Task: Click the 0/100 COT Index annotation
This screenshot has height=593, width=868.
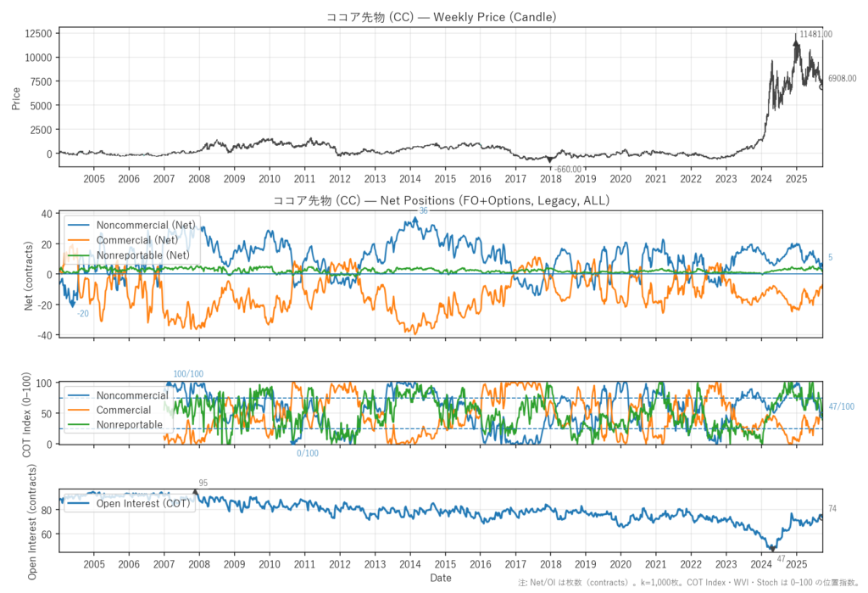Action: pyautogui.click(x=307, y=453)
